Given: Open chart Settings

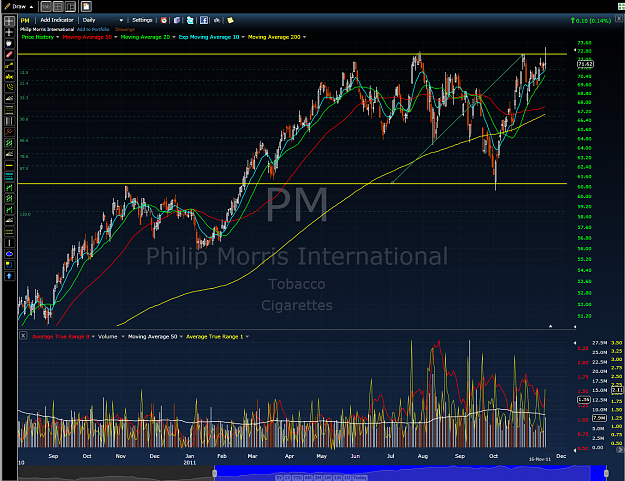Looking at the screenshot, I should 142,20.
